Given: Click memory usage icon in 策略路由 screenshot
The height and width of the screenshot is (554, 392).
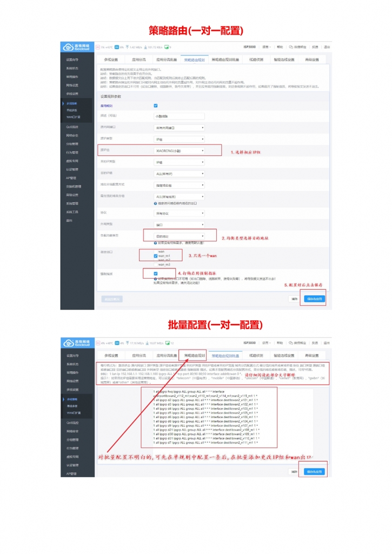Looking at the screenshot, I should [117, 47].
